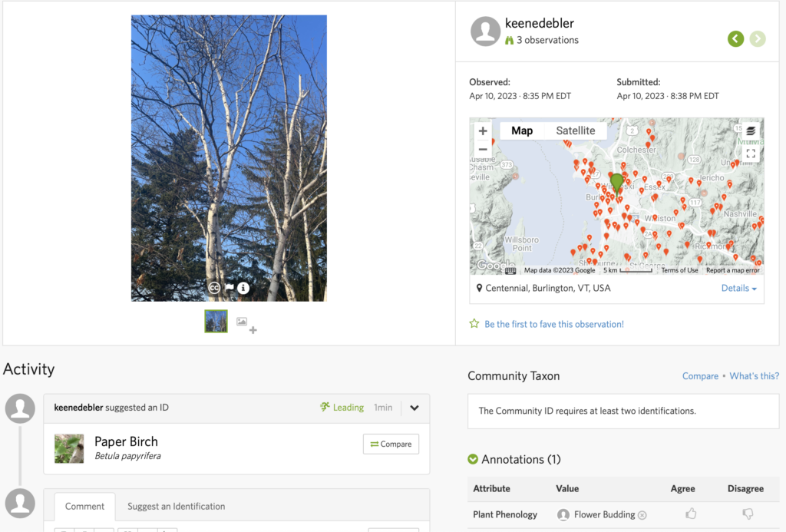Click the Compare button beside Paper Birch
The image size is (786, 532).
pos(391,444)
